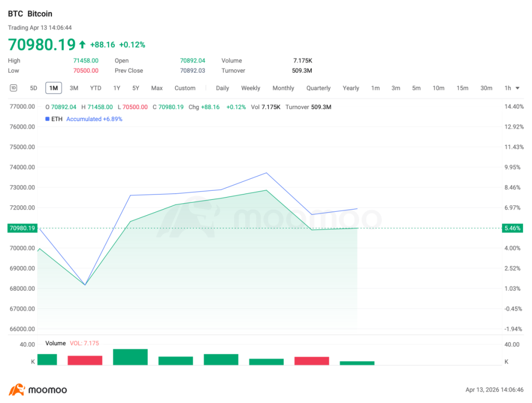Select the 1h interval option
Image resolution: width=532 pixels, height=403 pixels.
pyautogui.click(x=508, y=88)
